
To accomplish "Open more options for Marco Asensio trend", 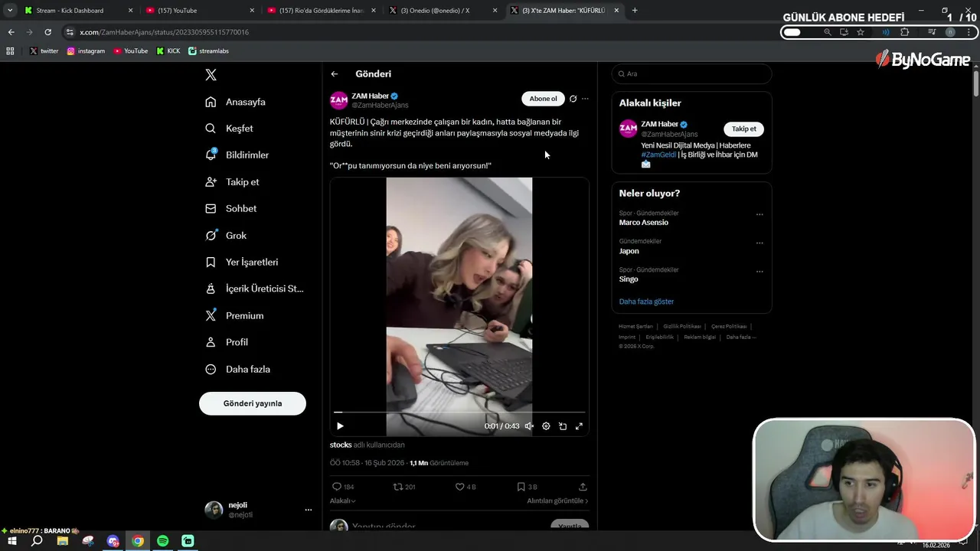I will pyautogui.click(x=759, y=215).
